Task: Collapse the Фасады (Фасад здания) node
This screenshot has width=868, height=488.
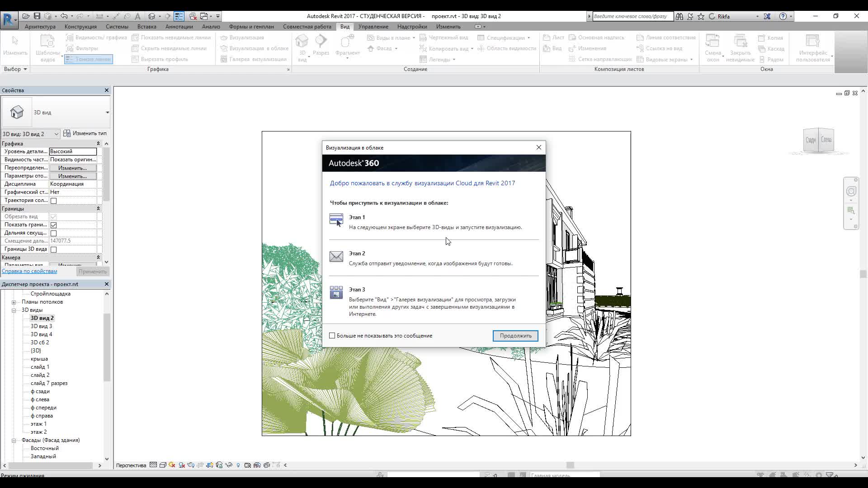Action: pyautogui.click(x=14, y=441)
